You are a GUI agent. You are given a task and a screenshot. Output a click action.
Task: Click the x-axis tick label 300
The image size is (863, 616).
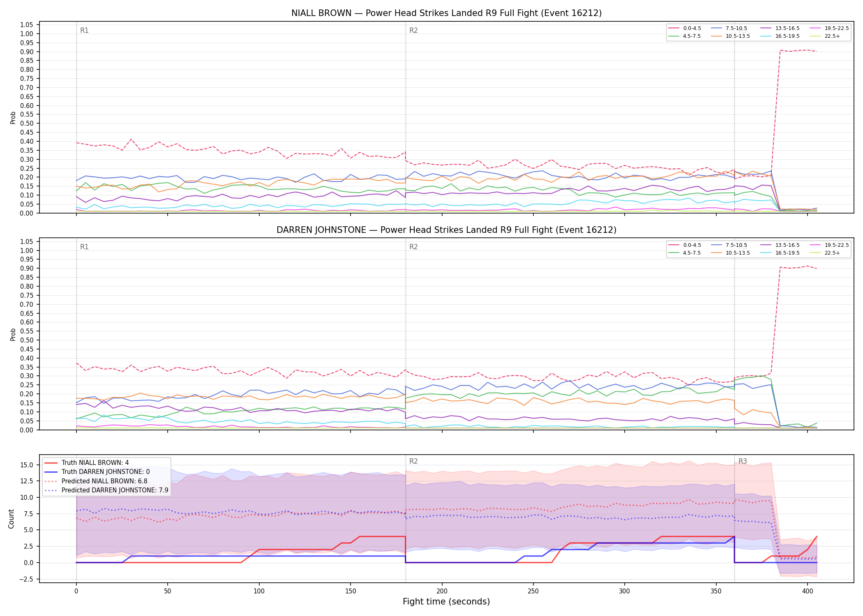[624, 591]
